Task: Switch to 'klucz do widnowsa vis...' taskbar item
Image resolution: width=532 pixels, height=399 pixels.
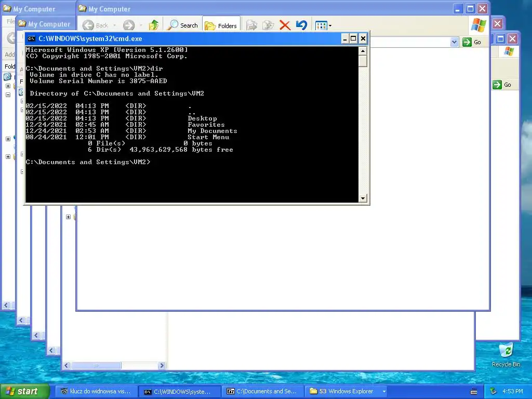Action: point(96,391)
